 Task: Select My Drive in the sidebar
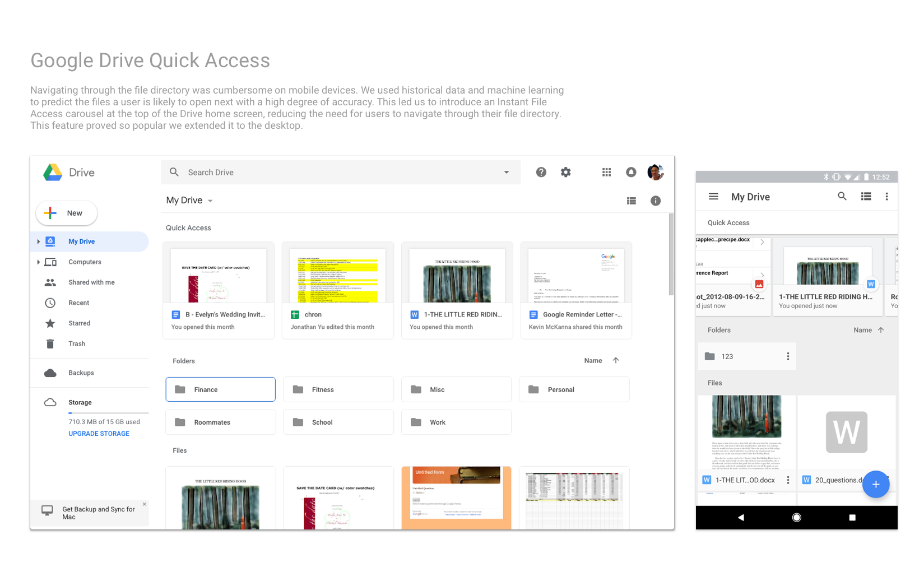click(x=90, y=241)
